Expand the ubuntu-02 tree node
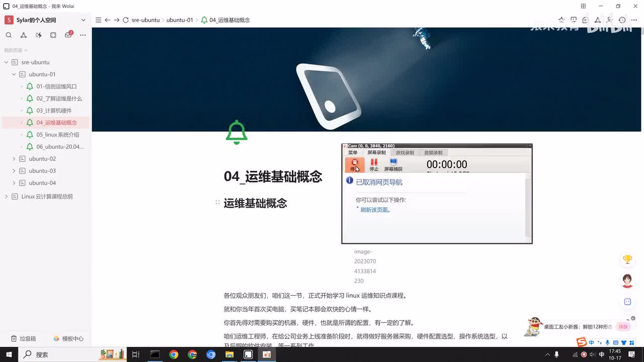 [14, 159]
